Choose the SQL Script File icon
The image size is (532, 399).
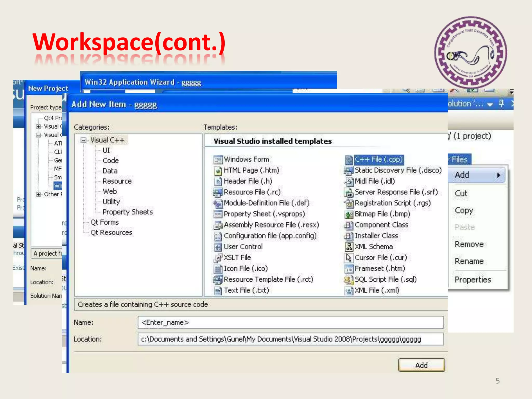pyautogui.click(x=349, y=280)
